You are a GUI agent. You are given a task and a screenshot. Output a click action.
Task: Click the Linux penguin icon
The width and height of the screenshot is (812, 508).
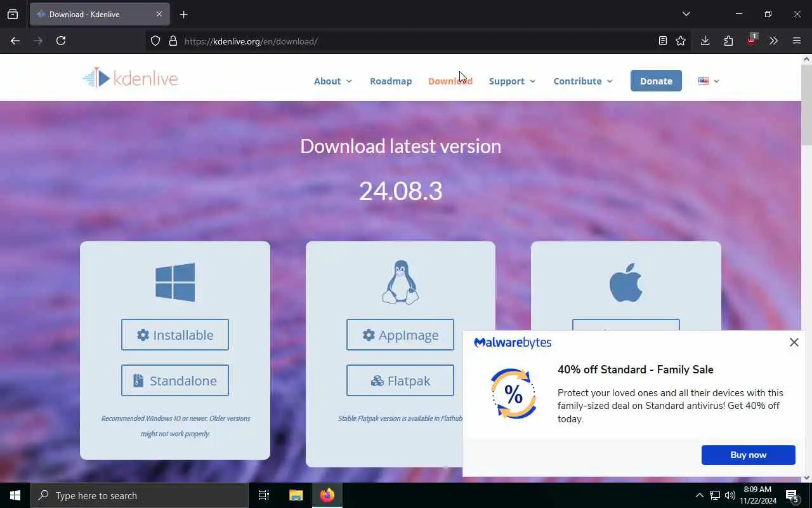coord(400,282)
